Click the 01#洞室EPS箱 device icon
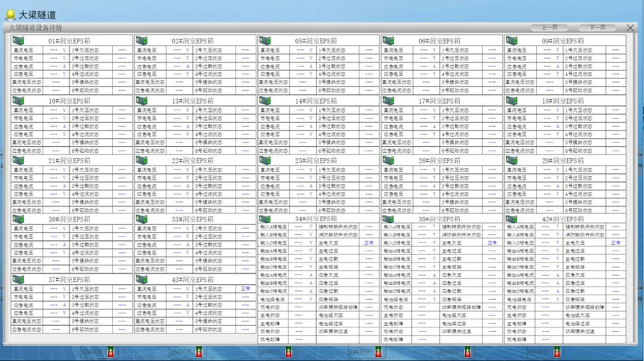Screen dimensions: 644x361 [18, 41]
